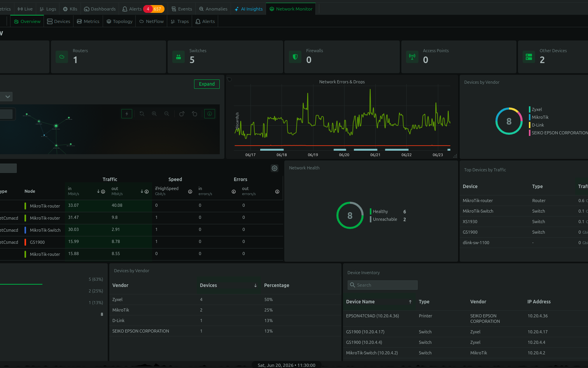The image size is (588, 368).
Task: Click MikroTik legend color swatch
Action: [x=530, y=117]
